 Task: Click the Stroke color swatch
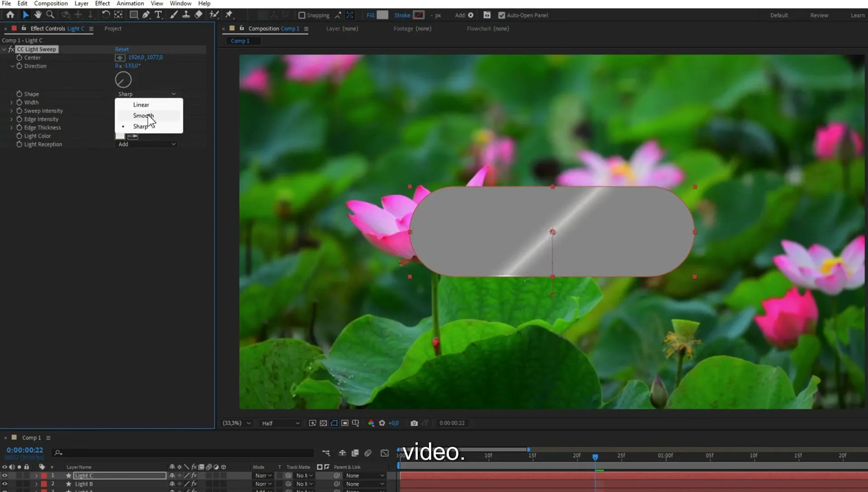419,15
